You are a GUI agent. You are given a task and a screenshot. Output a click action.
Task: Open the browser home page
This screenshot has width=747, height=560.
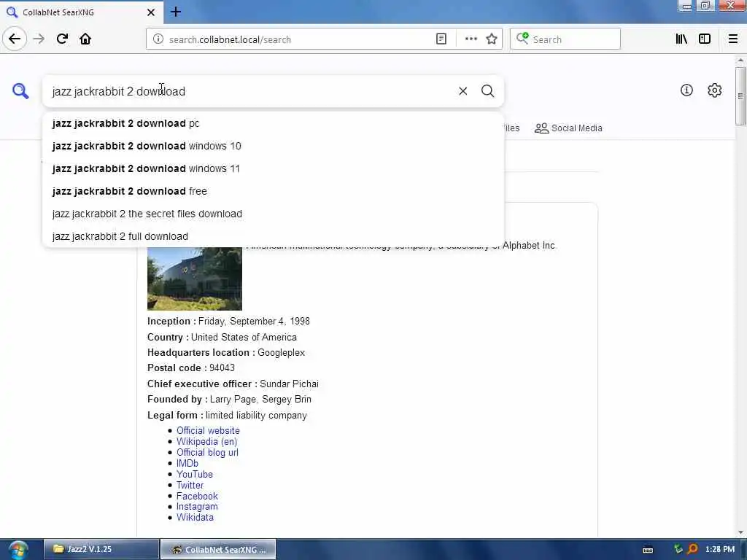85,39
